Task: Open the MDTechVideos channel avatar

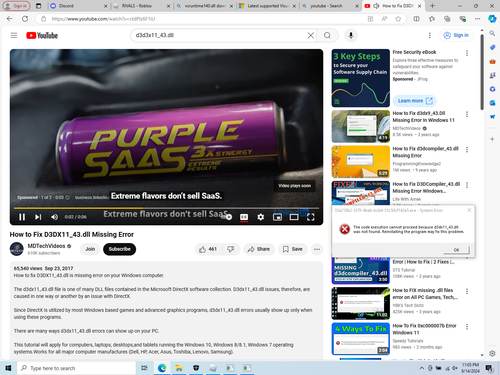Action: [x=17, y=249]
